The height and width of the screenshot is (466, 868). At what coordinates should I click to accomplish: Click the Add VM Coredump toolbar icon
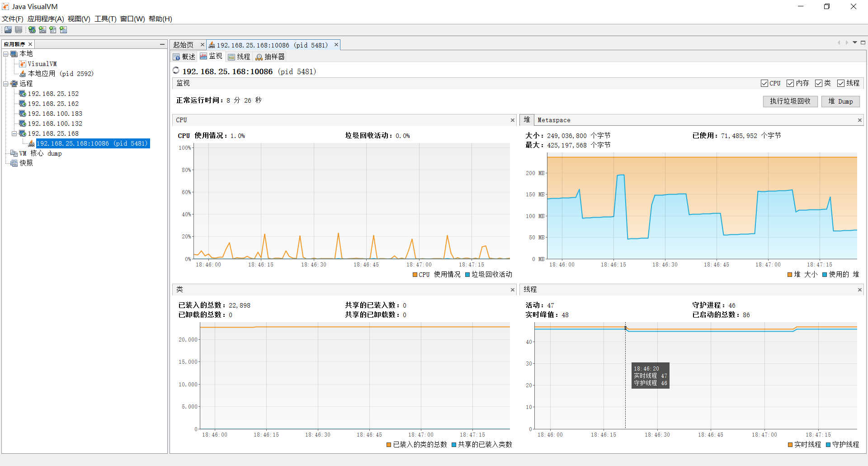(x=53, y=30)
